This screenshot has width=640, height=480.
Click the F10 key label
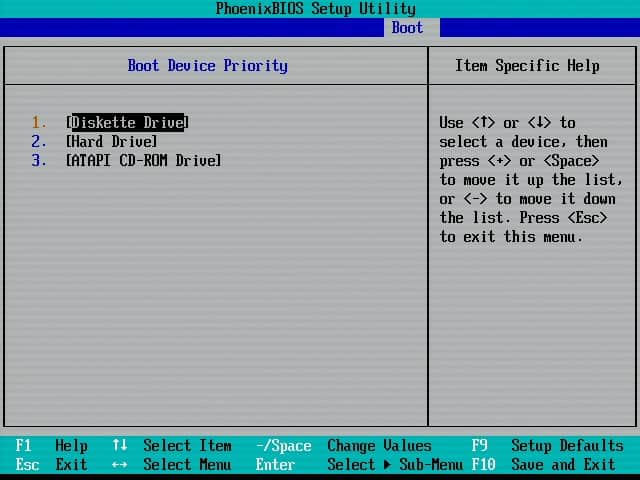pyautogui.click(x=483, y=464)
